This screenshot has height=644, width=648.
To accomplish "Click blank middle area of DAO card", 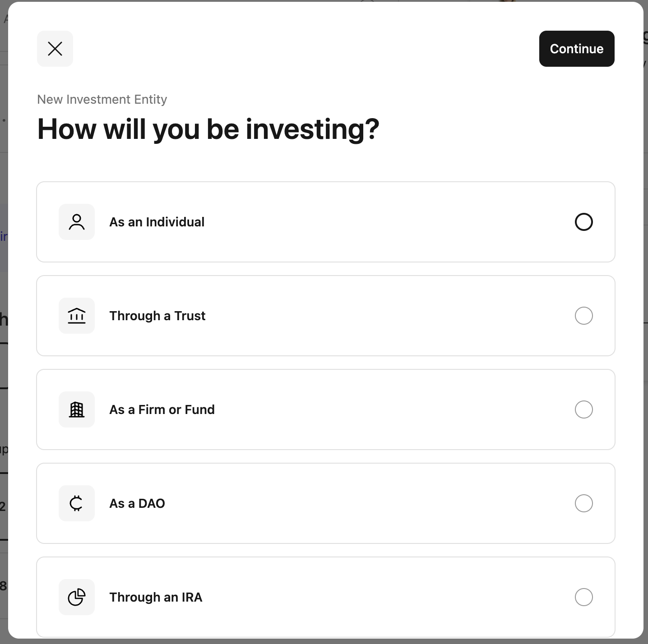I will (x=361, y=503).
